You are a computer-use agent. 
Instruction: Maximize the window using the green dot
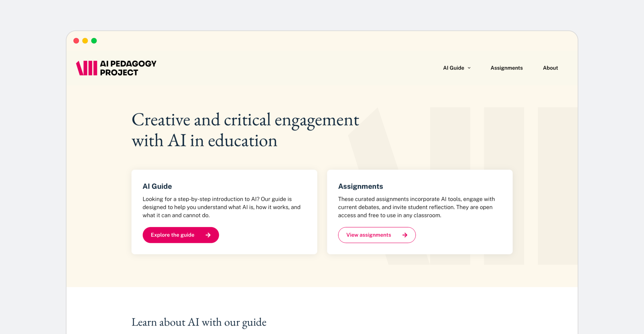(x=94, y=41)
